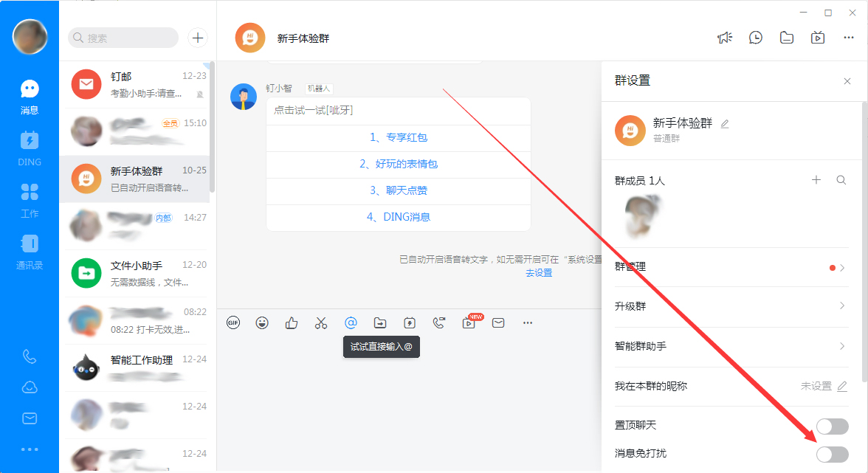This screenshot has height=473, width=868.
Task: Click the @ mention icon
Action: point(351,322)
